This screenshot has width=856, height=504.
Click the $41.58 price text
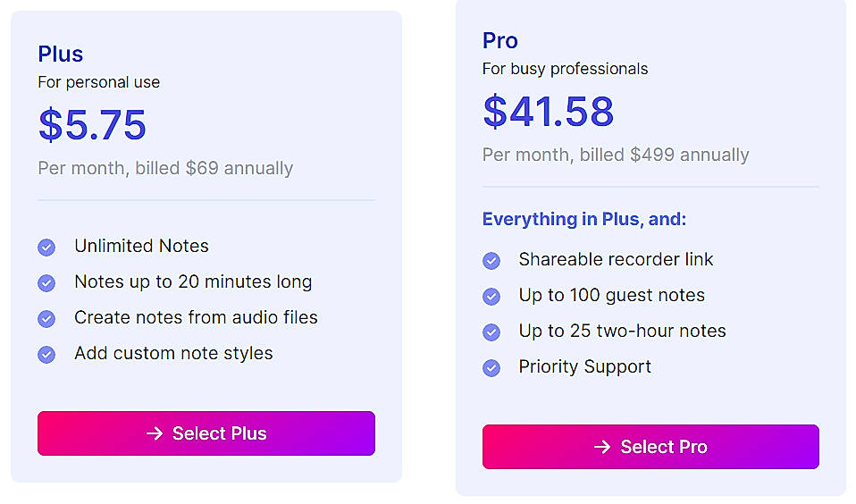(x=549, y=112)
